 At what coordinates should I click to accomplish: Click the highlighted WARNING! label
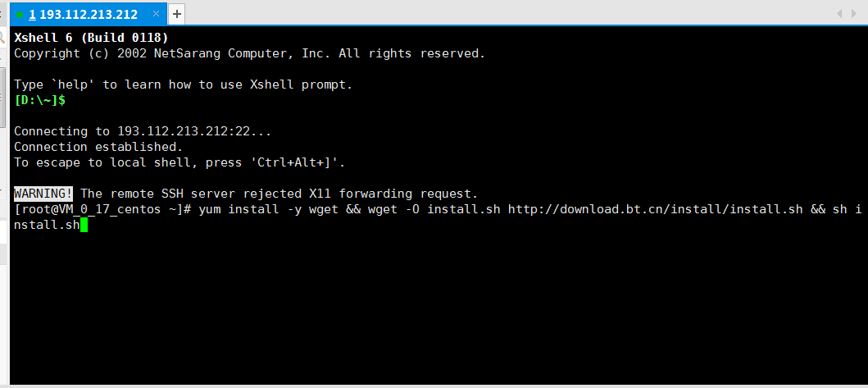pos(43,194)
